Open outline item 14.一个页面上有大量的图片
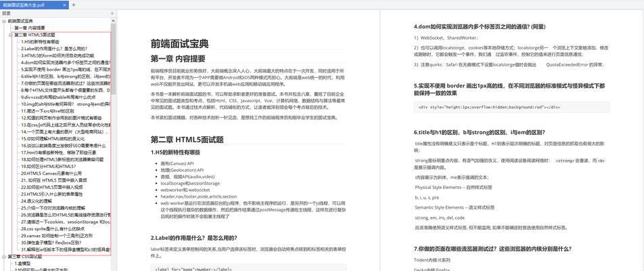The width and height of the screenshot is (644, 271). [66, 131]
